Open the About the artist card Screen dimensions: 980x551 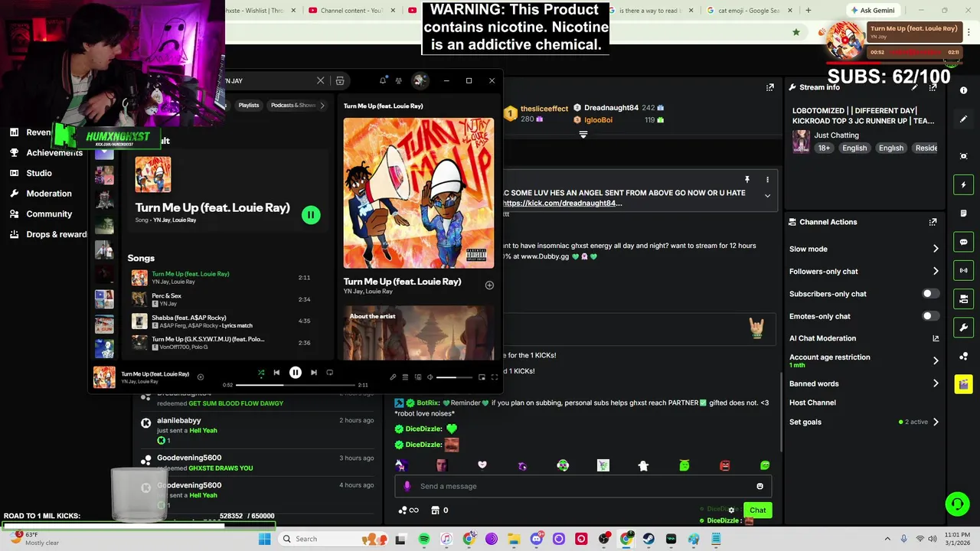click(419, 333)
